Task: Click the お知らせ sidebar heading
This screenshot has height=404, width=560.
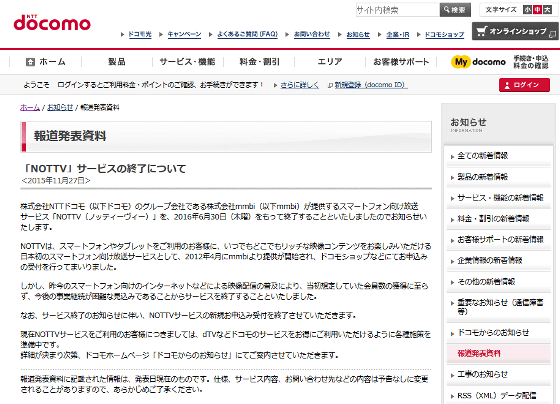Action: (468, 122)
